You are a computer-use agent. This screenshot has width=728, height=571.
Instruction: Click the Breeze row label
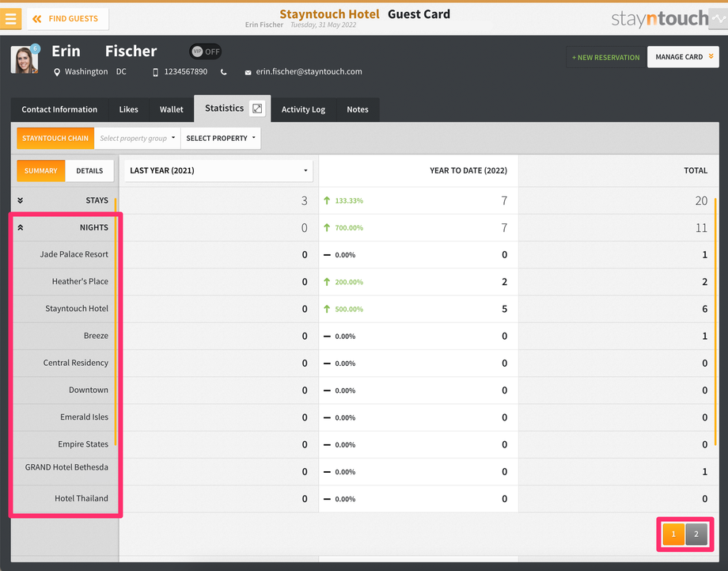pos(96,336)
